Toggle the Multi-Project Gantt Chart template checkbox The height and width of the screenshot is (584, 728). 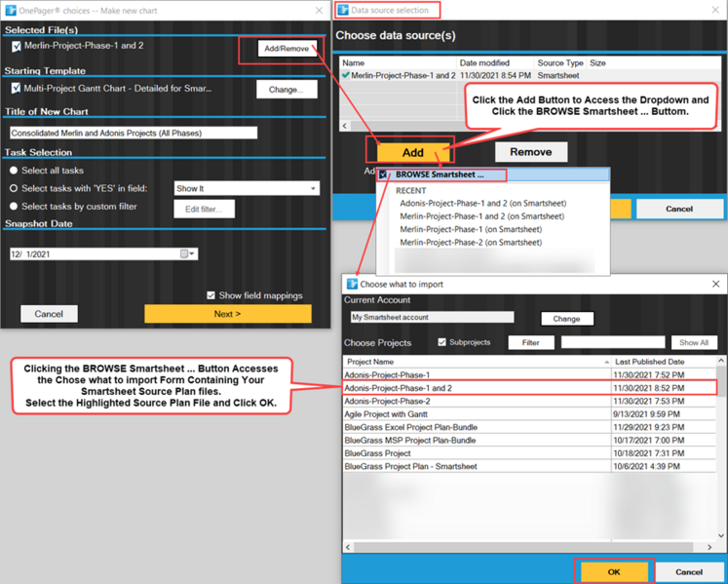pyautogui.click(x=16, y=88)
